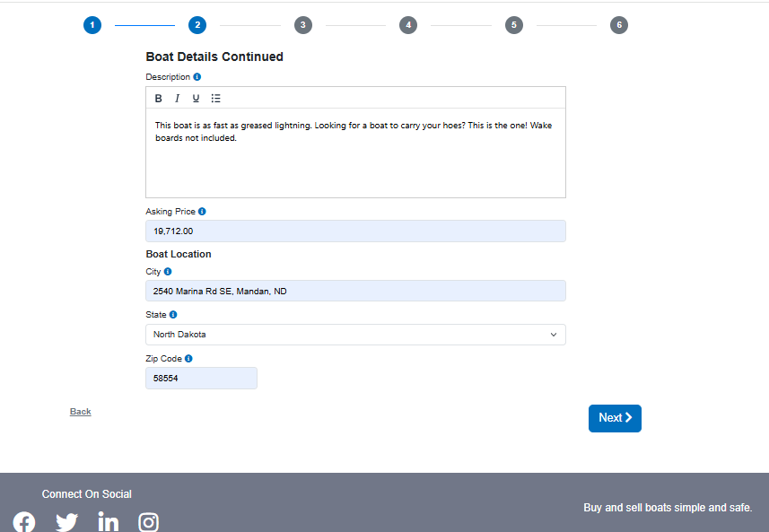
Task: Jump to step 6 in progress bar
Action: point(618,25)
